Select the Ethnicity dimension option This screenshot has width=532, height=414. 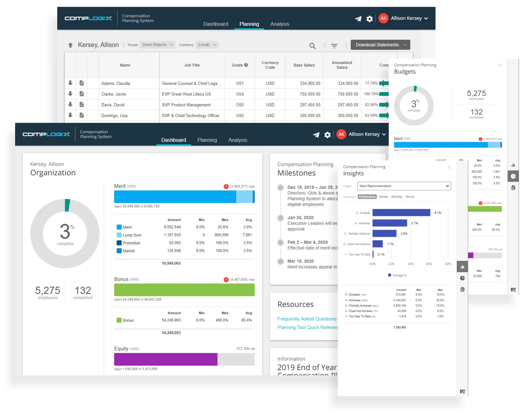pos(397,197)
